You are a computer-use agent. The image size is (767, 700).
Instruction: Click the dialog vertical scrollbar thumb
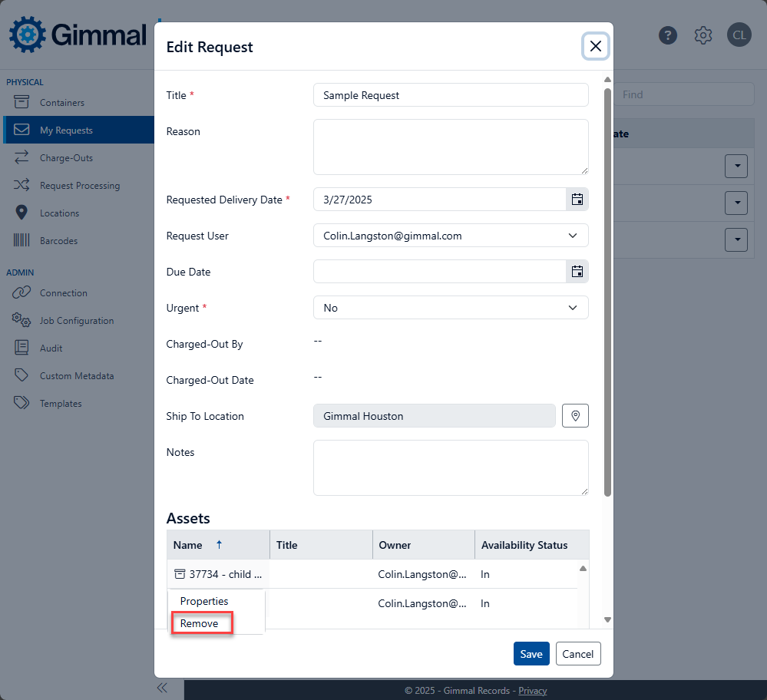(x=607, y=292)
